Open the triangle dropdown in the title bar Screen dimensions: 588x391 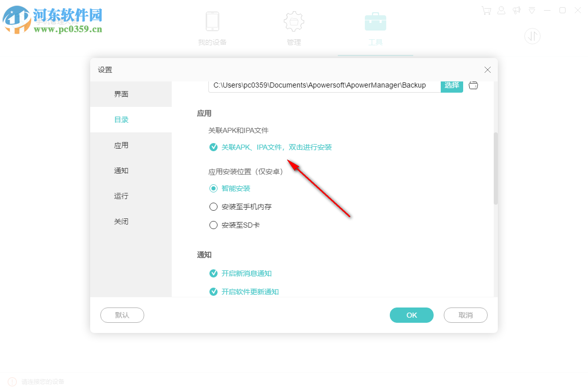[532, 10]
